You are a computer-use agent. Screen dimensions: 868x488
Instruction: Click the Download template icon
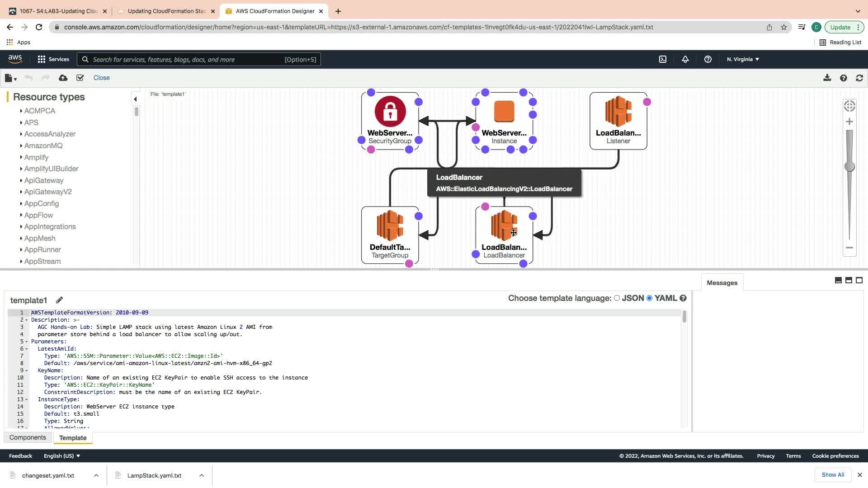click(827, 78)
